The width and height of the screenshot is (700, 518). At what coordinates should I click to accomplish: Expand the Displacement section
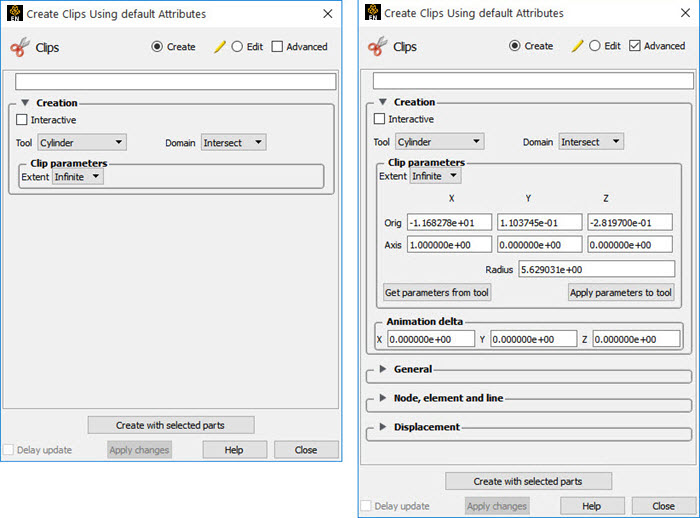click(x=383, y=427)
